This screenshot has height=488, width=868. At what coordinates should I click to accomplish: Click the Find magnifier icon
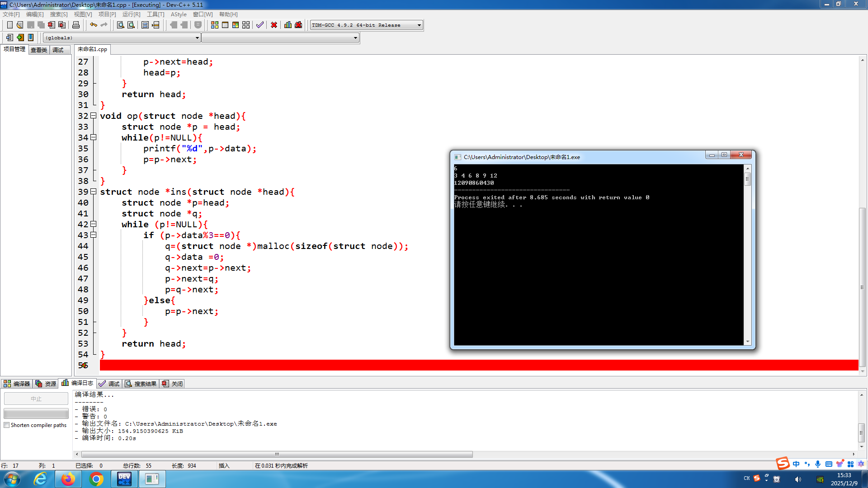(120, 25)
